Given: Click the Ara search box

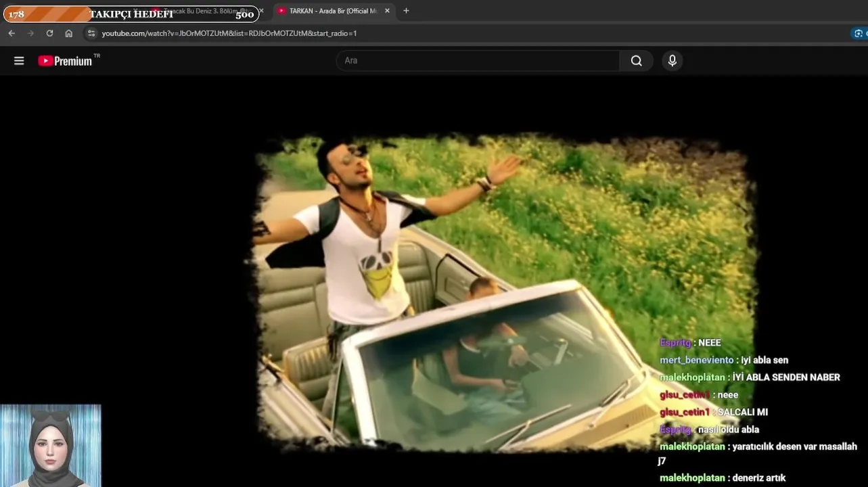Looking at the screenshot, I should point(478,60).
